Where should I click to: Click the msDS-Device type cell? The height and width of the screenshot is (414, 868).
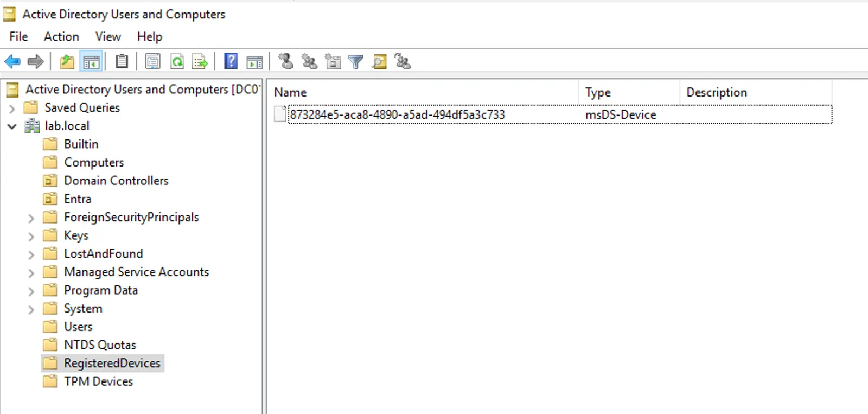click(x=621, y=114)
